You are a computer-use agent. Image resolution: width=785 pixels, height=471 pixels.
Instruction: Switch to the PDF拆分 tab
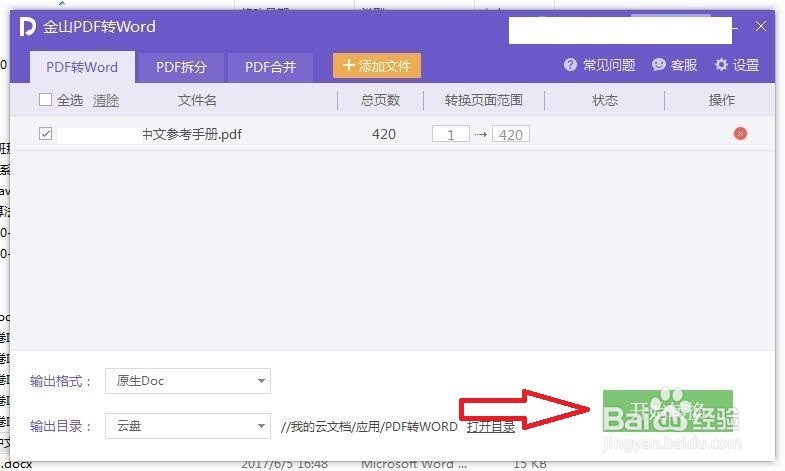tap(181, 67)
